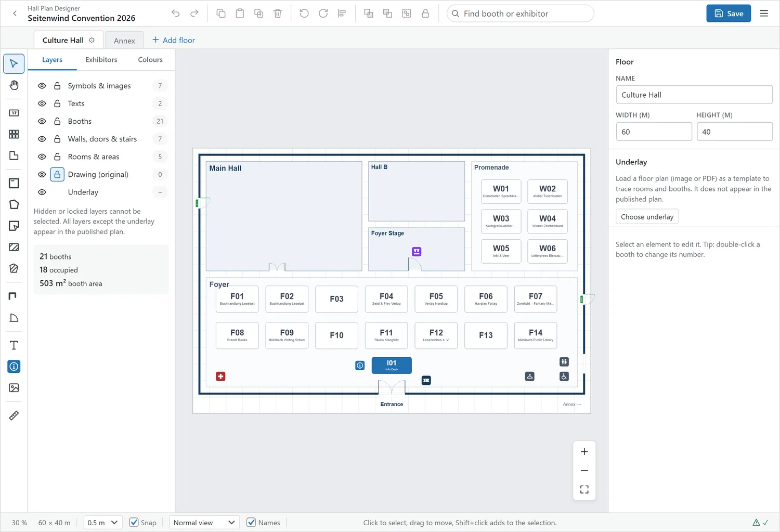This screenshot has width=780, height=532.
Task: Uncheck the Names checkbox
Action: click(x=251, y=523)
